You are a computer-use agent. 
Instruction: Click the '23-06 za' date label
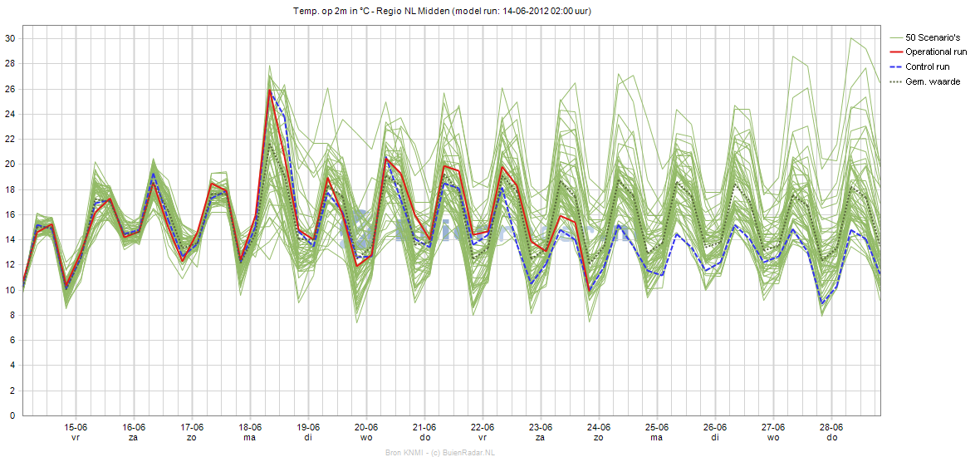541,433
